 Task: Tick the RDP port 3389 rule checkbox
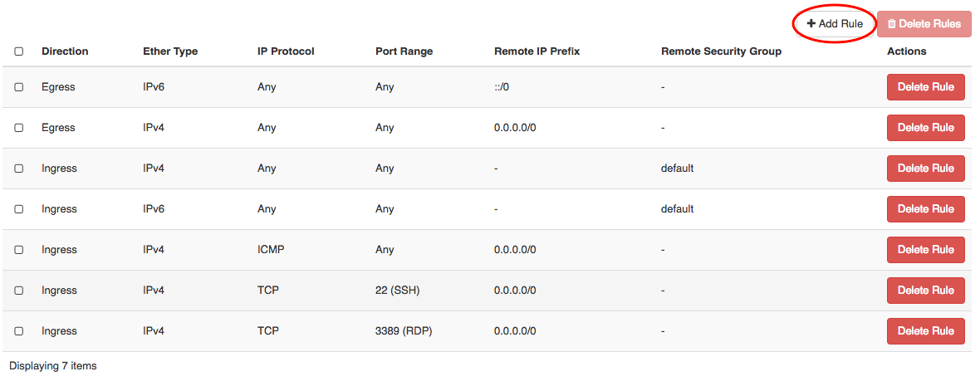coord(19,331)
